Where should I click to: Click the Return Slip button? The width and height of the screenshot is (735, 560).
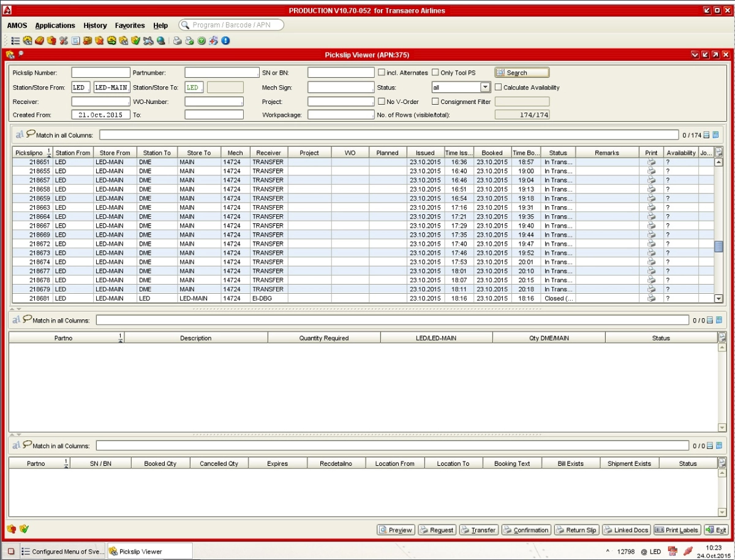[576, 530]
